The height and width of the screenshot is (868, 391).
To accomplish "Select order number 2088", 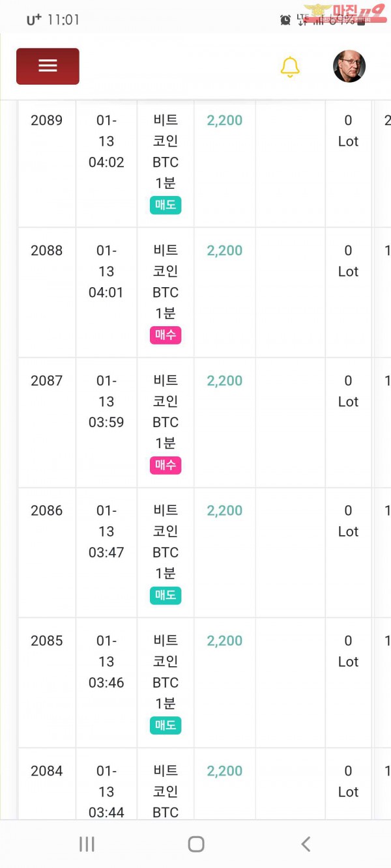I will [x=47, y=251].
